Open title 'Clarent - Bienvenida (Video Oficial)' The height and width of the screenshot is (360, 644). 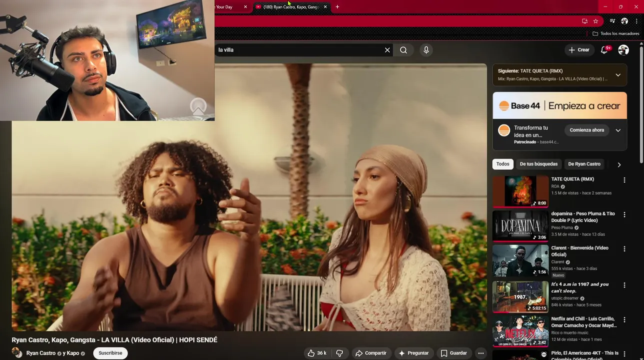pos(580,251)
